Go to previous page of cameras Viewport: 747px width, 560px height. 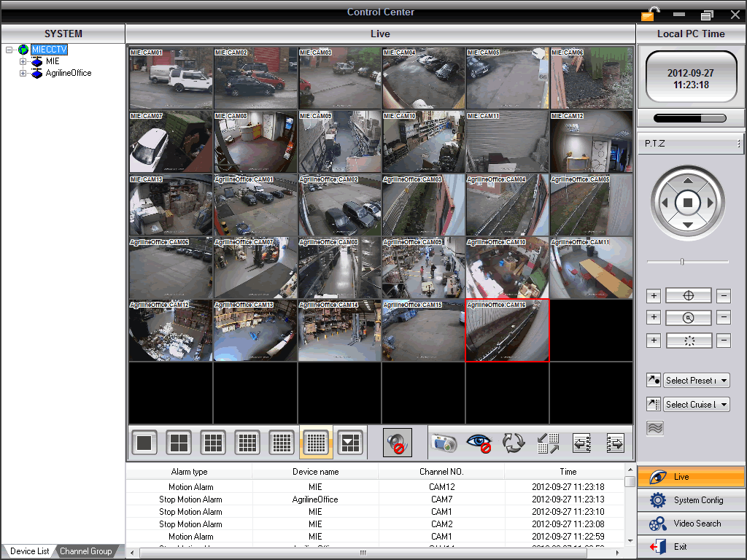pos(581,443)
